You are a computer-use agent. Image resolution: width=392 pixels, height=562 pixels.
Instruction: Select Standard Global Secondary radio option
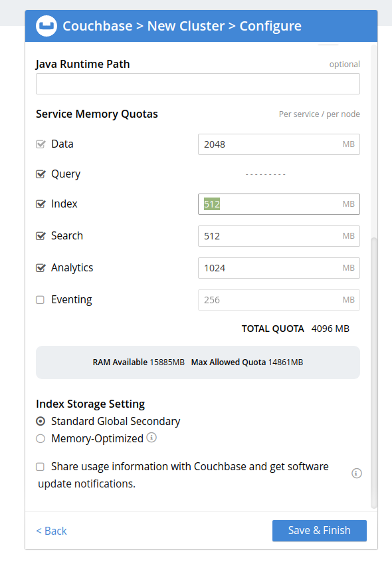coord(41,421)
